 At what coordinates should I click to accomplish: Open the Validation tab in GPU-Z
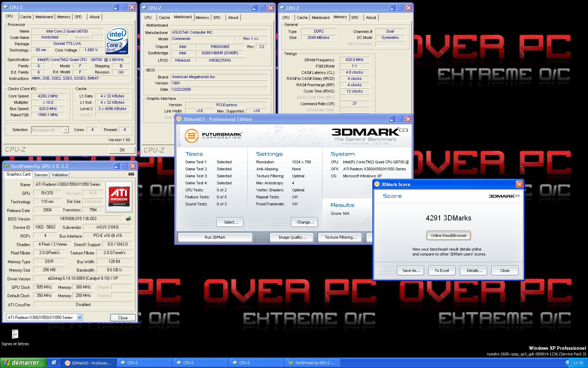(x=59, y=175)
